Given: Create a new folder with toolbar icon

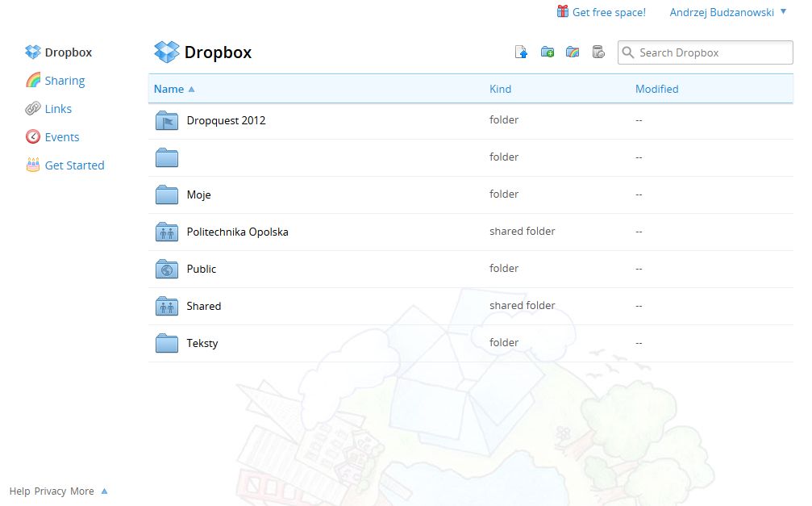Looking at the screenshot, I should click(548, 52).
